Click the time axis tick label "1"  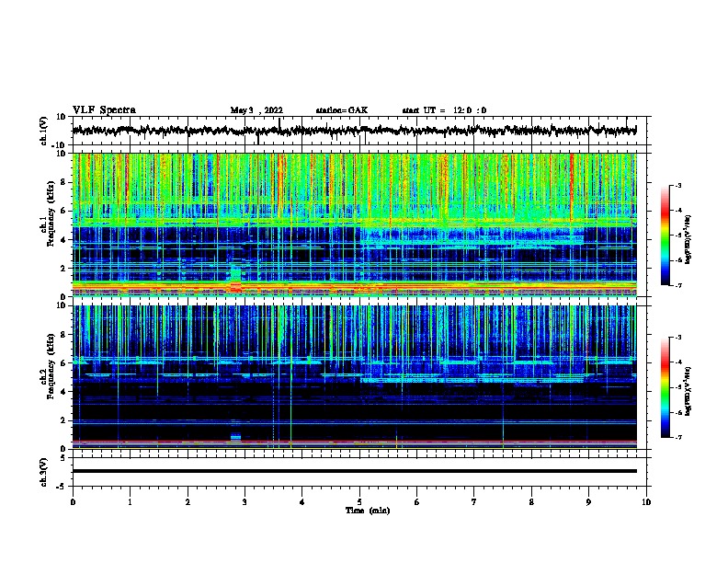tap(130, 502)
